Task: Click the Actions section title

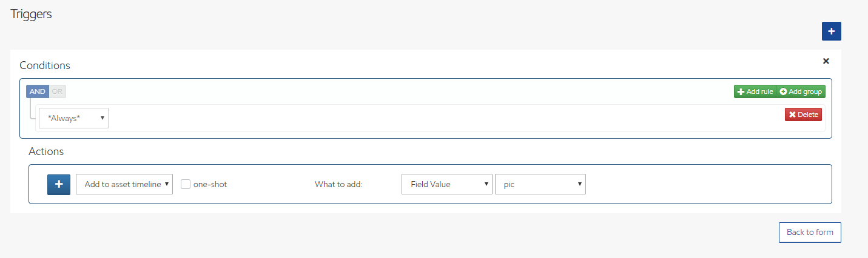Action: pyautogui.click(x=46, y=151)
